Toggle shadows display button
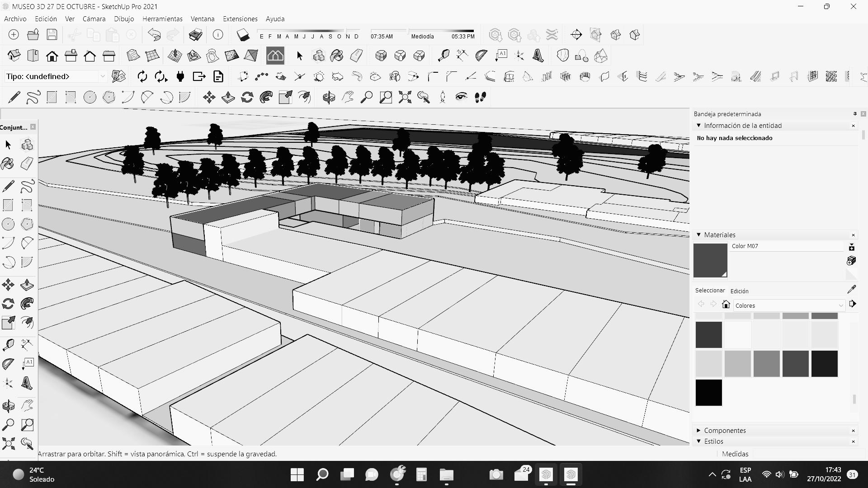The image size is (868, 488). pyautogui.click(x=243, y=35)
